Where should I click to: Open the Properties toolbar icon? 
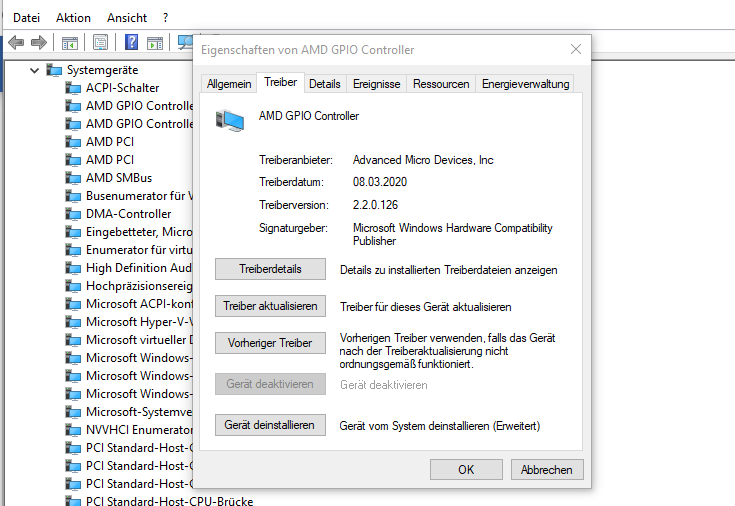tap(100, 43)
